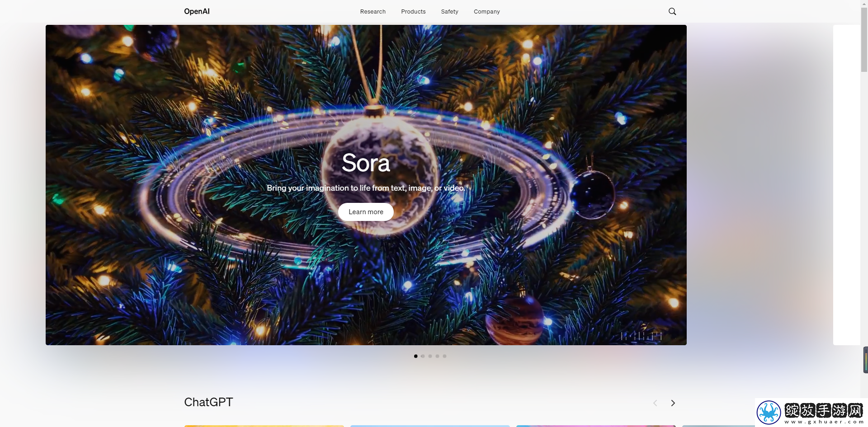The image size is (868, 427).
Task: Click the ChatGPT section heading
Action: coord(208,402)
